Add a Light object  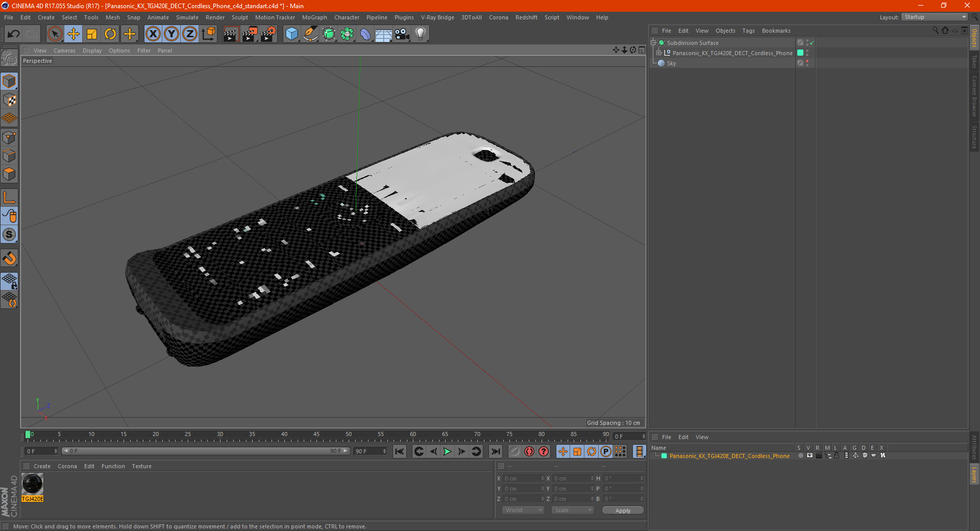(420, 34)
